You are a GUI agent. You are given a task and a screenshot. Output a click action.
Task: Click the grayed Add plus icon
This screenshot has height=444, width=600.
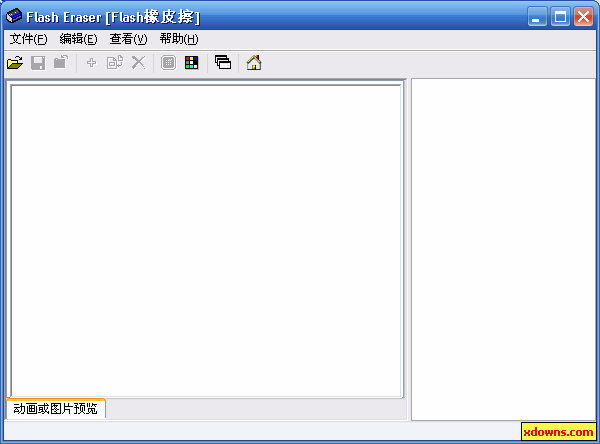click(x=91, y=63)
